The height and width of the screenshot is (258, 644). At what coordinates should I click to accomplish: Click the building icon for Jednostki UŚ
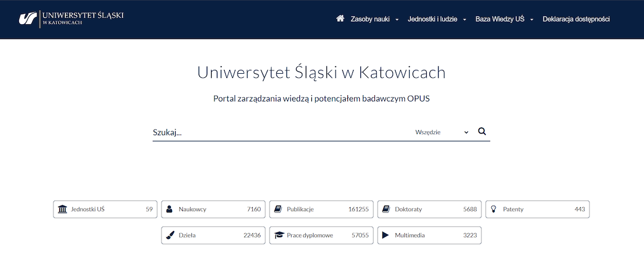pos(63,209)
